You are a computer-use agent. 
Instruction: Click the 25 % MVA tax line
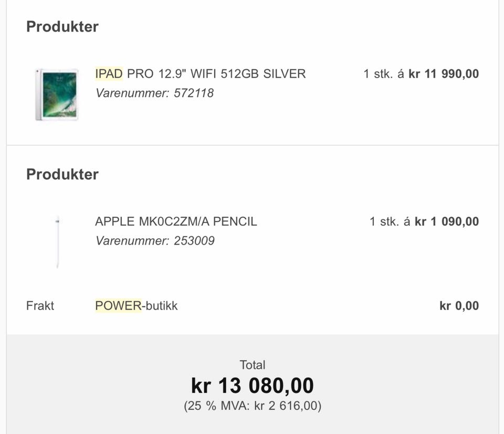pos(253,406)
